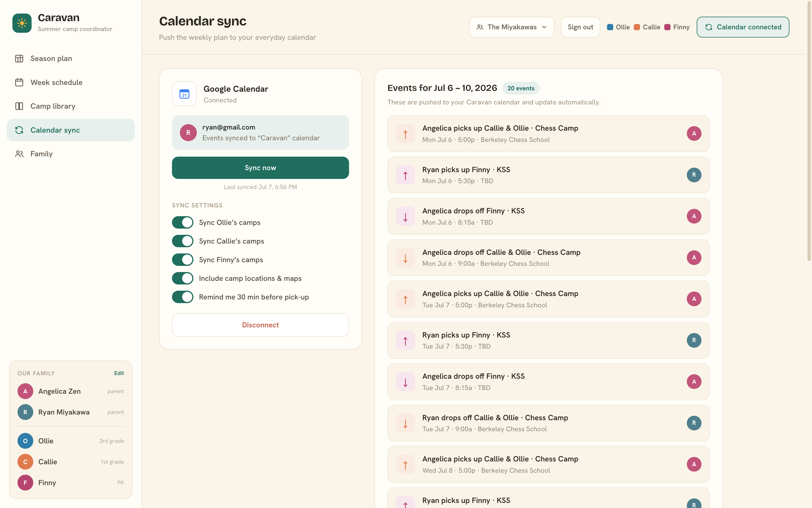
Task: Click Callie's orange avatar in Our Family
Action: coord(25,462)
